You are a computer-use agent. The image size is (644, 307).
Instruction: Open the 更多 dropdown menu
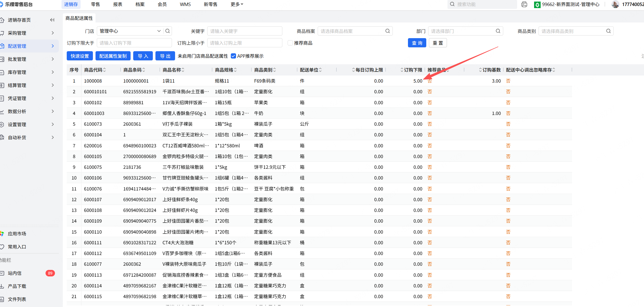237,4
